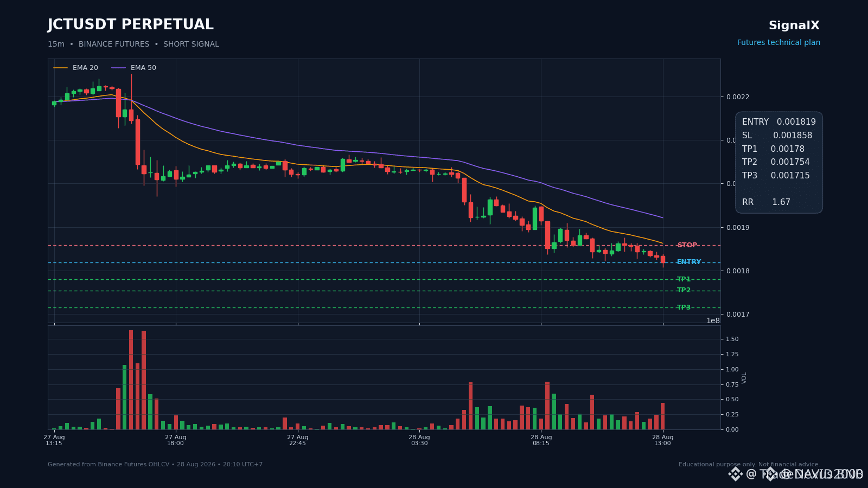
Task: Click the SHORT SIGNAL text in subtitle
Action: [191, 44]
